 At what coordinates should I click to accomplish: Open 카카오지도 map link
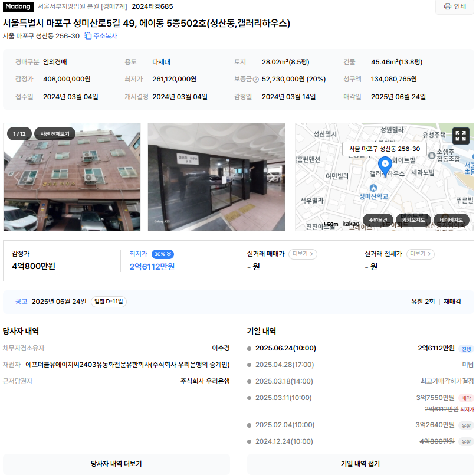(413, 220)
